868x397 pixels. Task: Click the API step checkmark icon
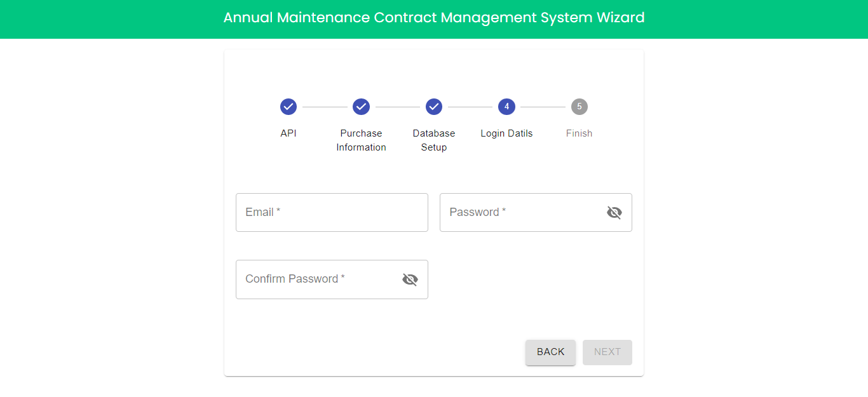click(x=288, y=107)
